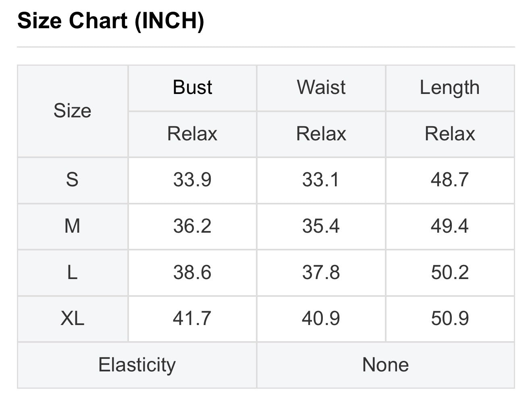Select the S size row label

pyautogui.click(x=73, y=180)
